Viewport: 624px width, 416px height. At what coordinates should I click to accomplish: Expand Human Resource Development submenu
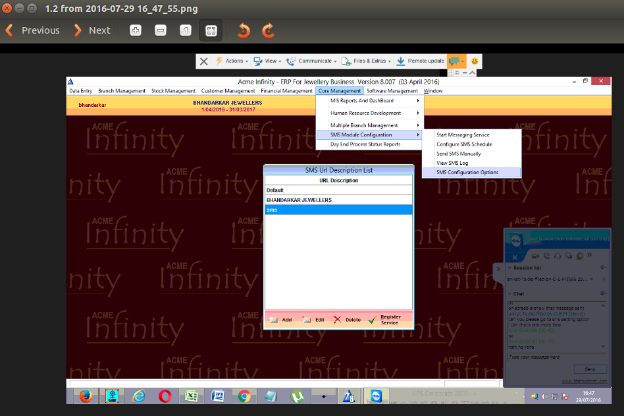click(x=369, y=113)
